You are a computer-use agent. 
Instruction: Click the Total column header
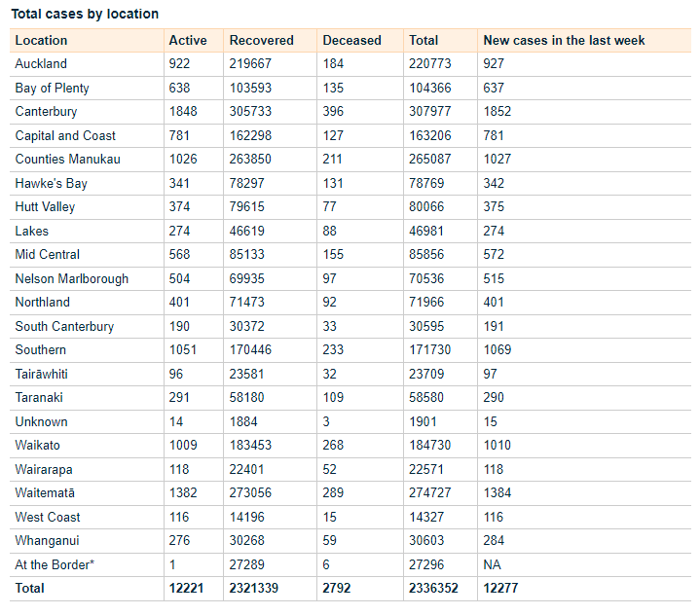point(424,41)
